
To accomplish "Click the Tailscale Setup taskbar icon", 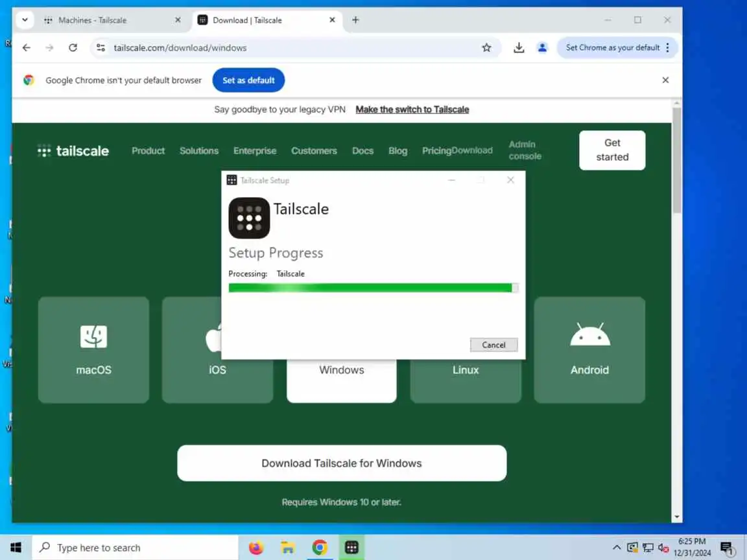I will [x=351, y=548].
